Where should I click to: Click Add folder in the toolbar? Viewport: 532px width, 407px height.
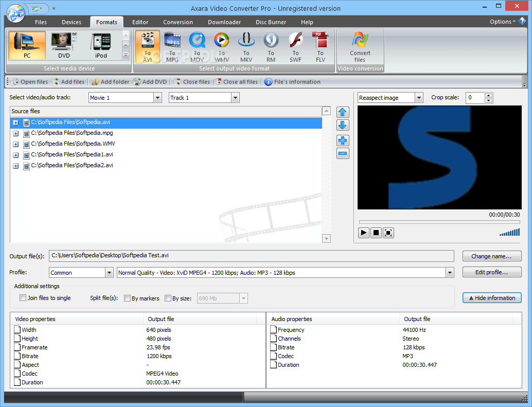(x=111, y=82)
